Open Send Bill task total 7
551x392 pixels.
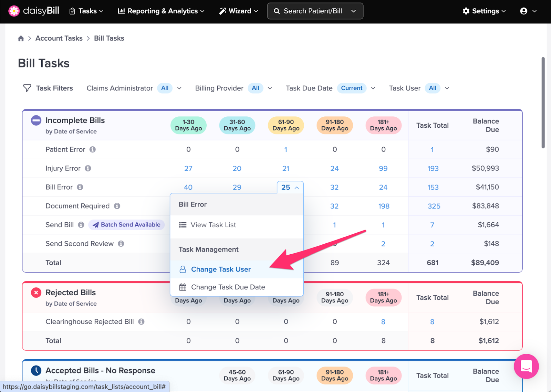coord(432,225)
